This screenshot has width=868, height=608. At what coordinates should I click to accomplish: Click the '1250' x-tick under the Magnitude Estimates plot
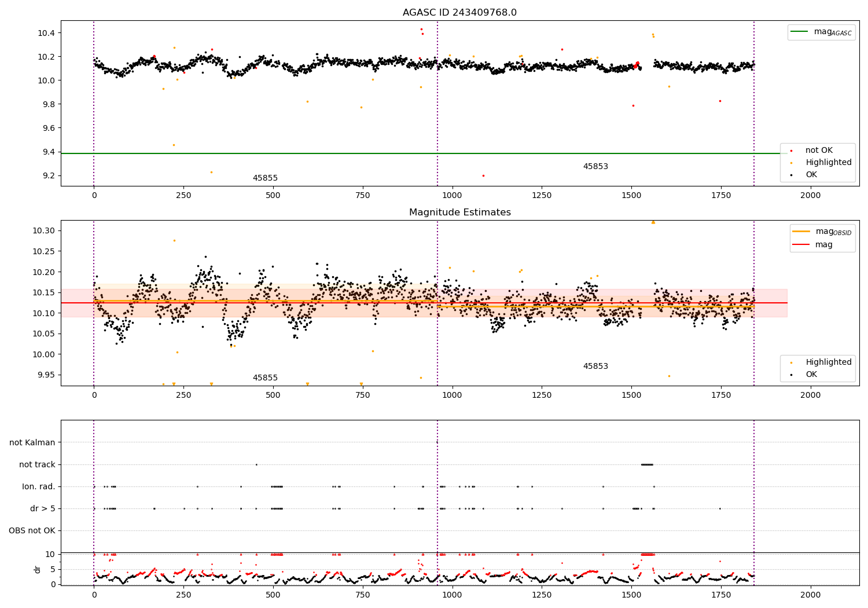542,395
